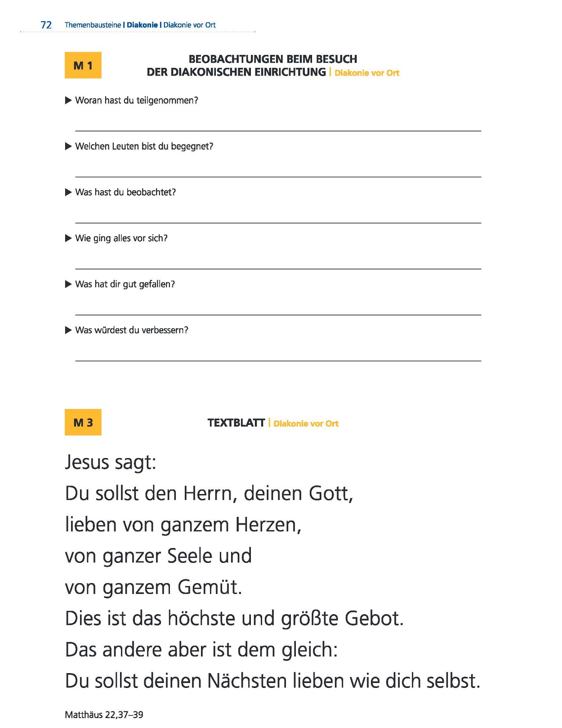Click the orange label after "DIAKONISCHEN EINRICHTUNG"

367,73
